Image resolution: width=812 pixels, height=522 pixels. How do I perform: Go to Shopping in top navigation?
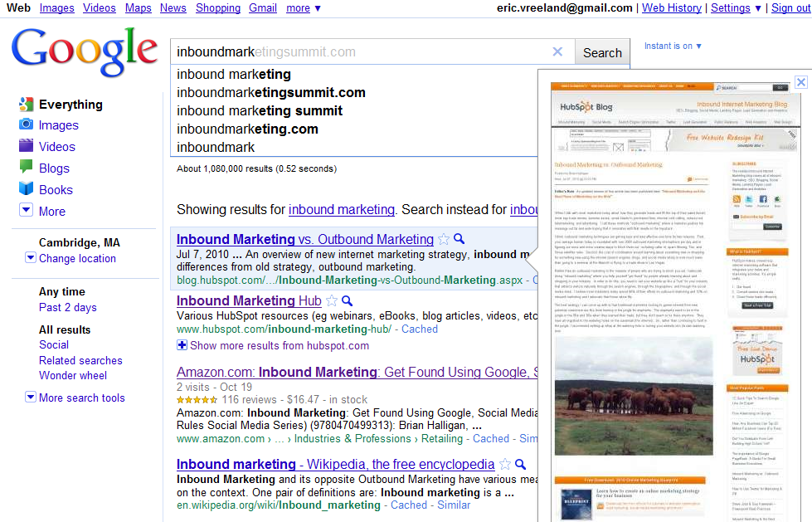pyautogui.click(x=218, y=7)
